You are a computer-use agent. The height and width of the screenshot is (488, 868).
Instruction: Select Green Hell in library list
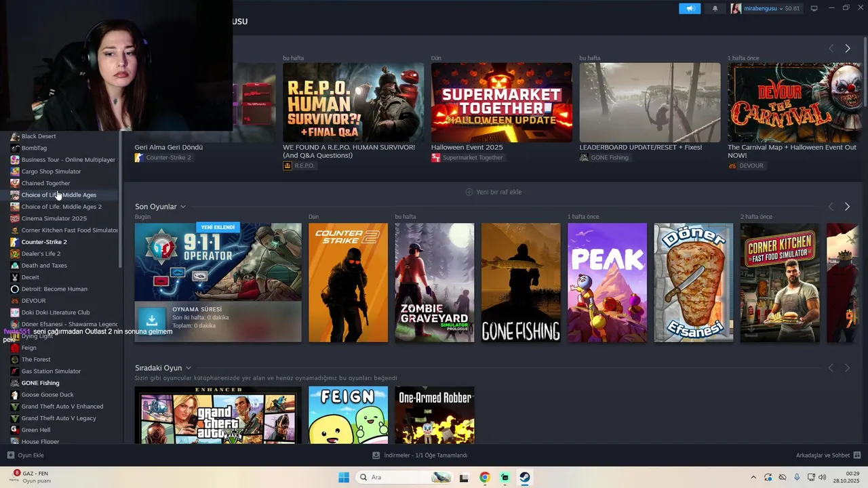36,430
